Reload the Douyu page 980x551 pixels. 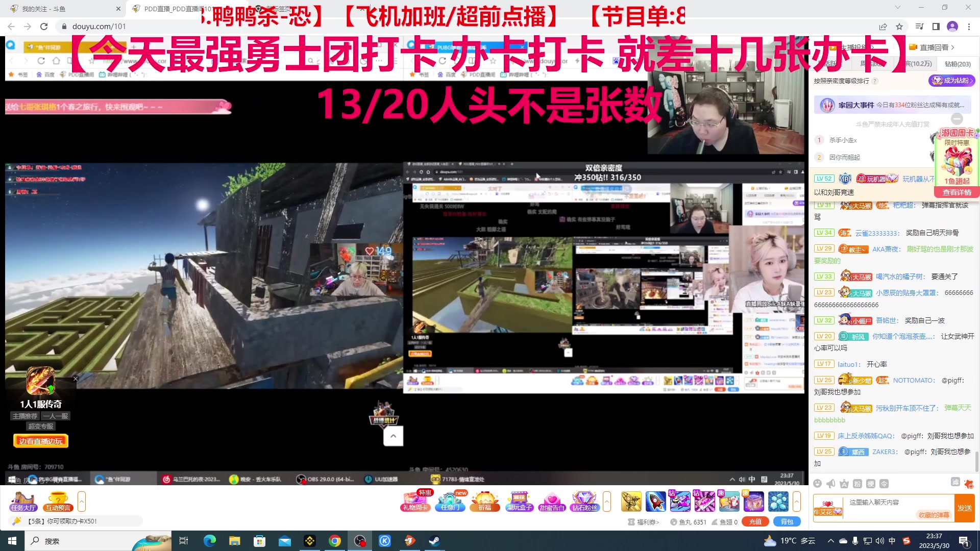(x=44, y=27)
